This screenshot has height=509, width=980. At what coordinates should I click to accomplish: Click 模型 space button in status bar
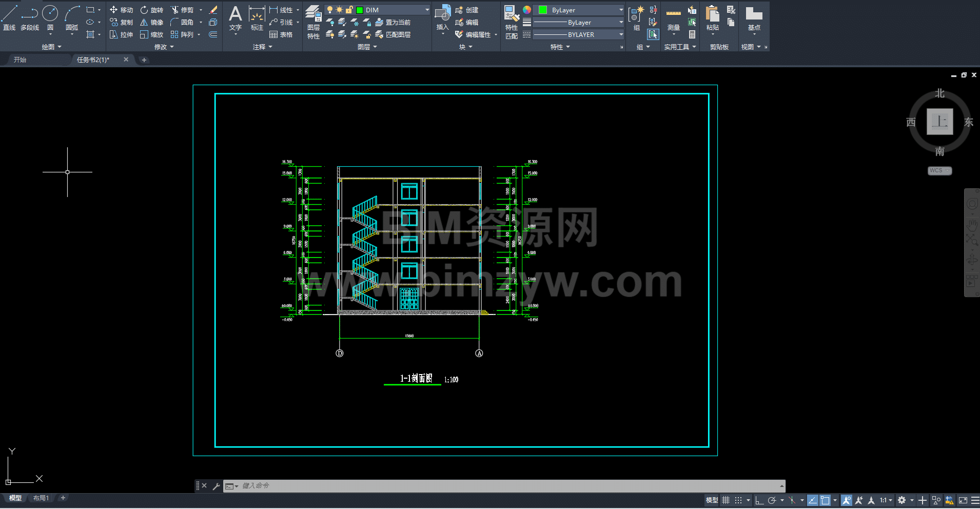(x=712, y=500)
